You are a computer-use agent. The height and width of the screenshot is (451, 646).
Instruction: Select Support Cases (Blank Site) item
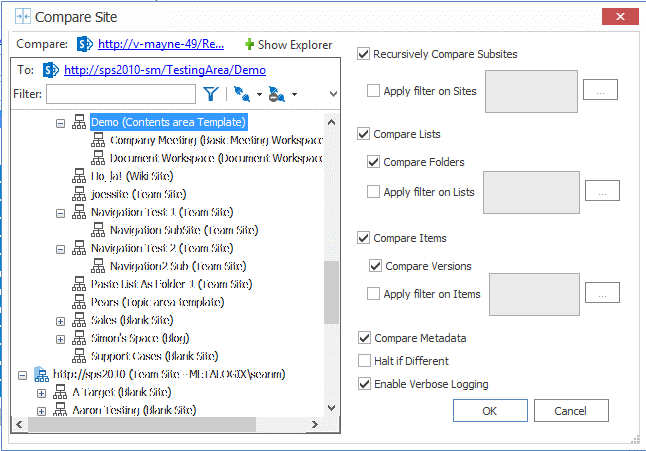click(154, 356)
